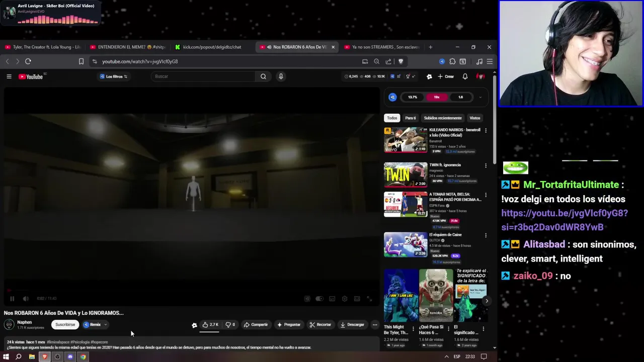Open File Explorer from the taskbar

tap(32, 357)
